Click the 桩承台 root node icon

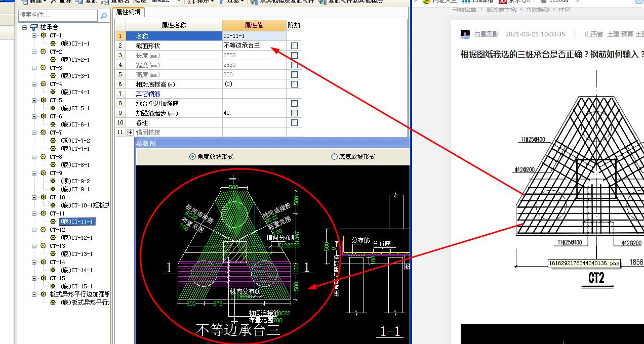(33, 27)
